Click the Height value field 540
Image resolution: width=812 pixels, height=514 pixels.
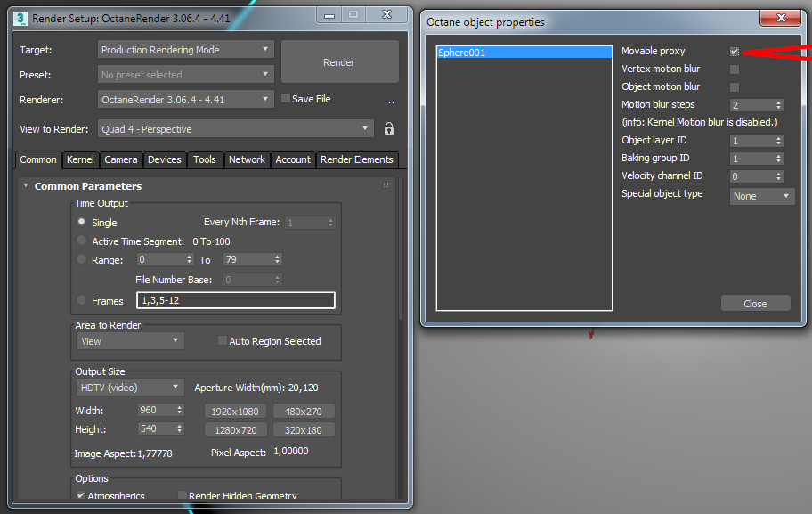(x=157, y=428)
